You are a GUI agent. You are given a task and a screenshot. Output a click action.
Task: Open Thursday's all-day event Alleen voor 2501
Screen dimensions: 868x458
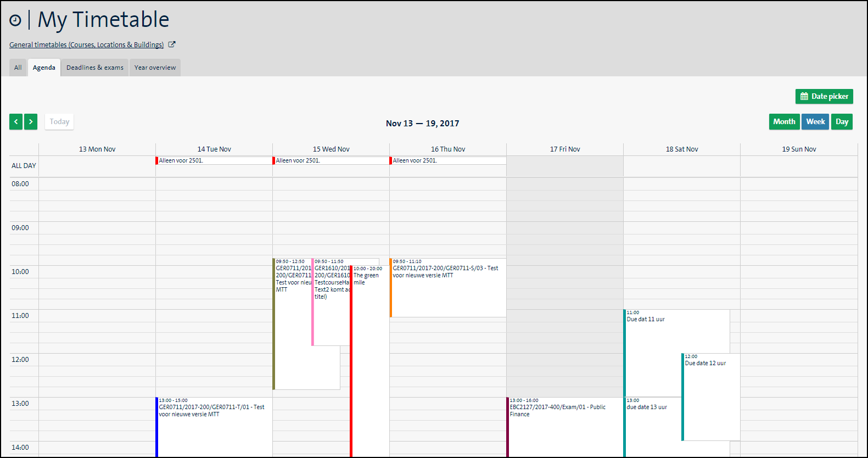pos(447,161)
